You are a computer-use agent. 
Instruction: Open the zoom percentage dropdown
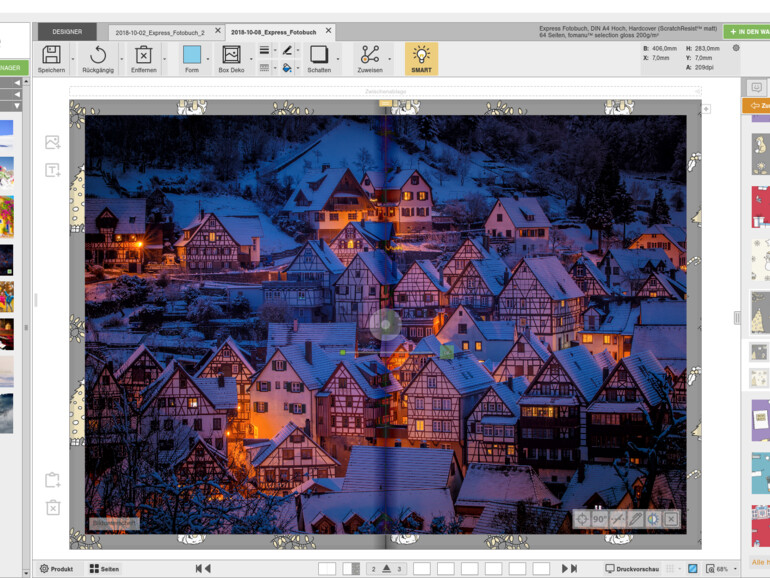(735, 569)
